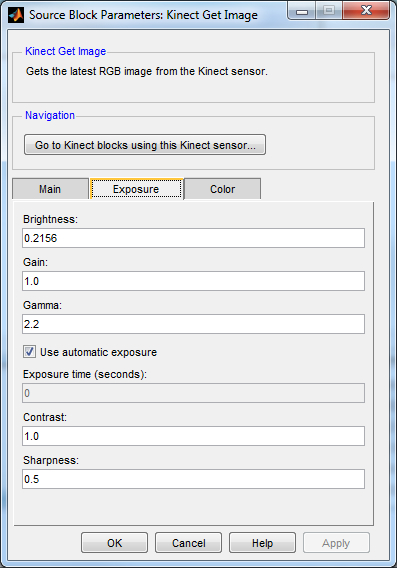Click the 'Navigation' group label
Screen dimensions: 397x568
tap(50, 115)
